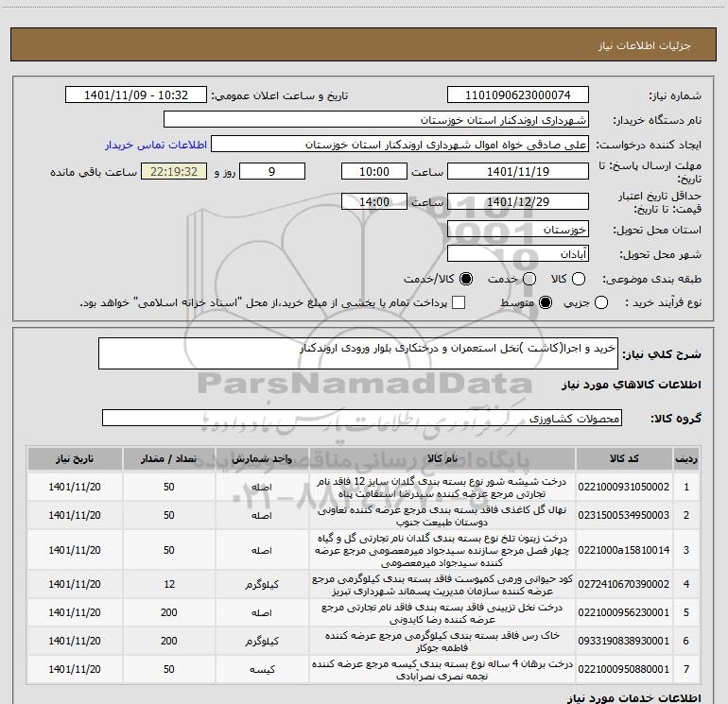
Task: Click the نهال گل کاغذی item name
Action: point(442,516)
